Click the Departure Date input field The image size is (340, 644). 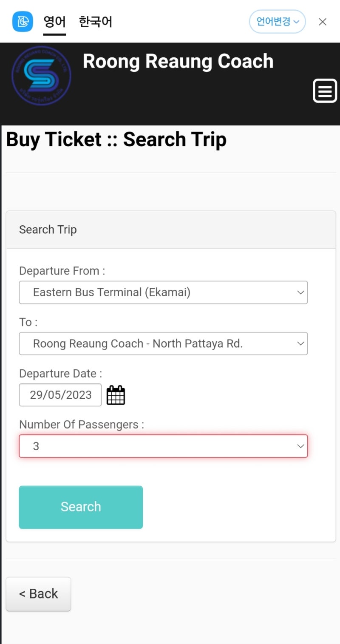pyautogui.click(x=60, y=395)
